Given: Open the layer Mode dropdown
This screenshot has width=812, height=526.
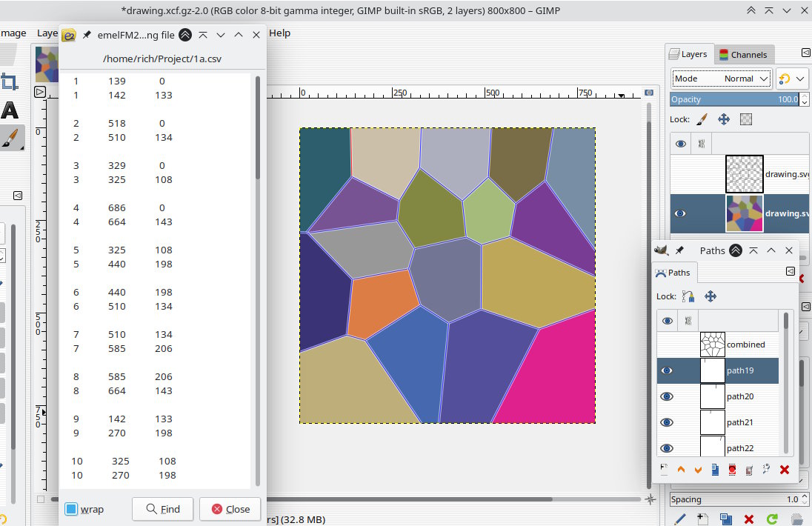Looking at the screenshot, I should (721, 79).
